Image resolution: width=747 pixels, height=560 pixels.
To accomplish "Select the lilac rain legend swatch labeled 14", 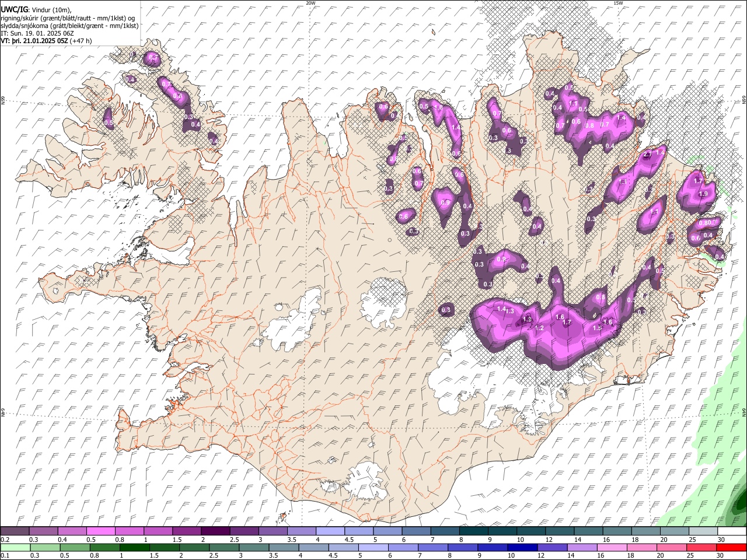I will pos(581,547).
